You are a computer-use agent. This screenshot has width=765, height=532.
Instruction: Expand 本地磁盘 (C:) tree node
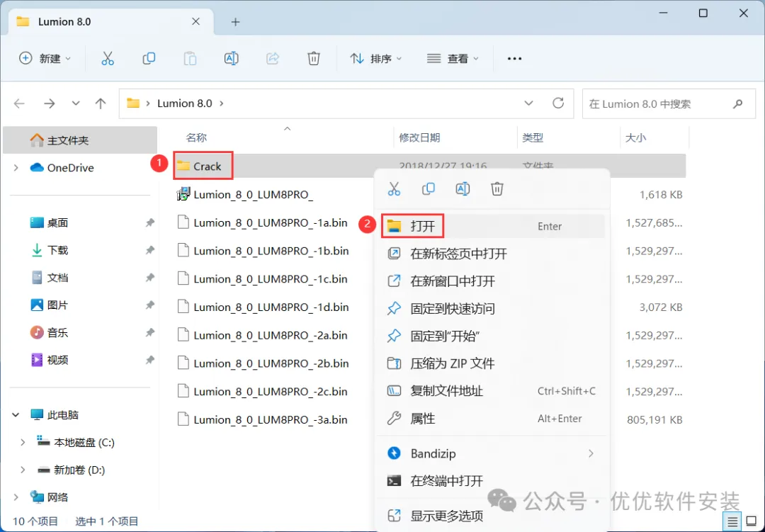point(23,442)
